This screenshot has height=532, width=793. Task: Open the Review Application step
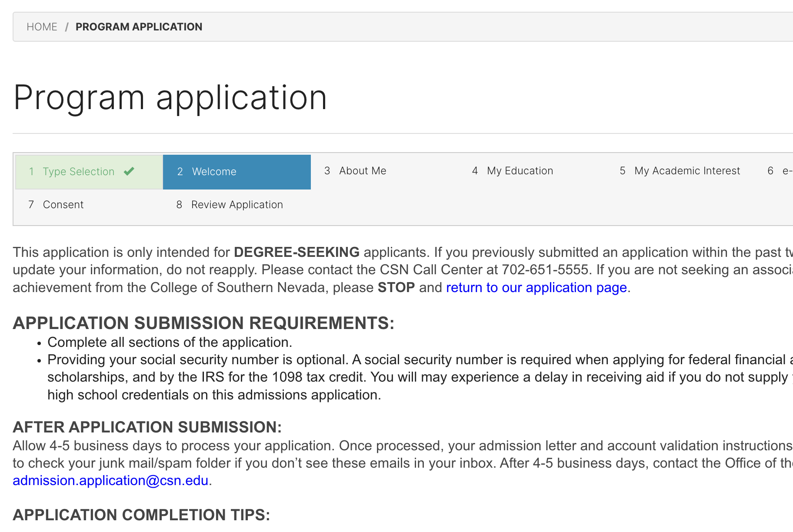click(x=237, y=205)
